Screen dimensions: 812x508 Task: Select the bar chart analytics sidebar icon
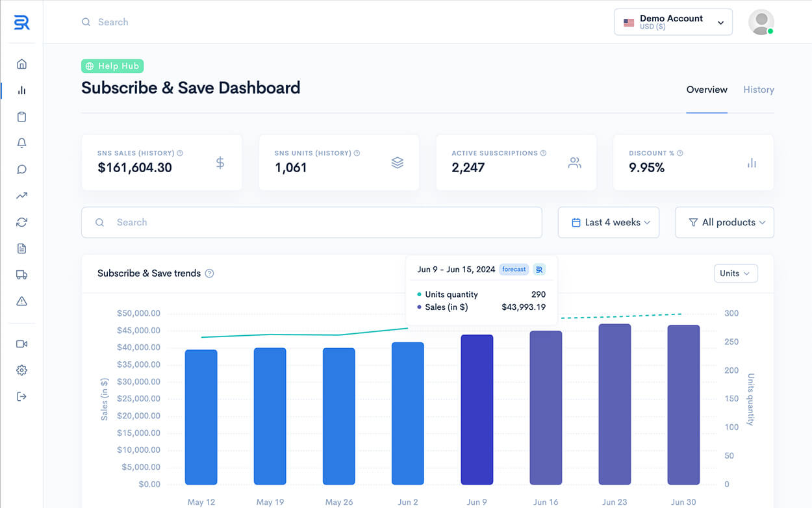21,90
